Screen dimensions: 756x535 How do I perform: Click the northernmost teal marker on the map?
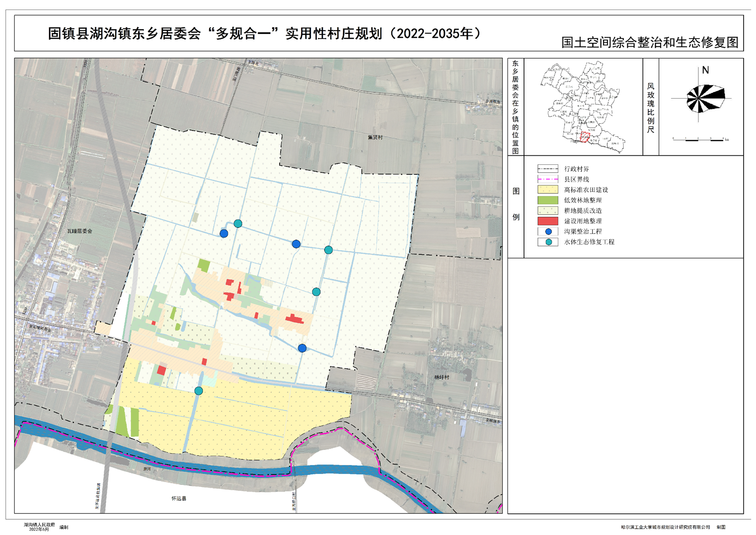pos(238,223)
